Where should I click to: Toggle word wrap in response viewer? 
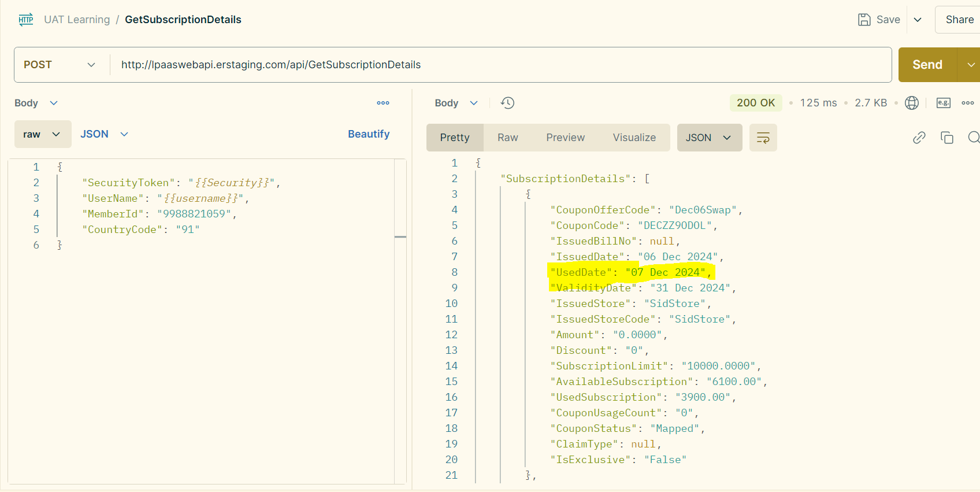pos(763,138)
